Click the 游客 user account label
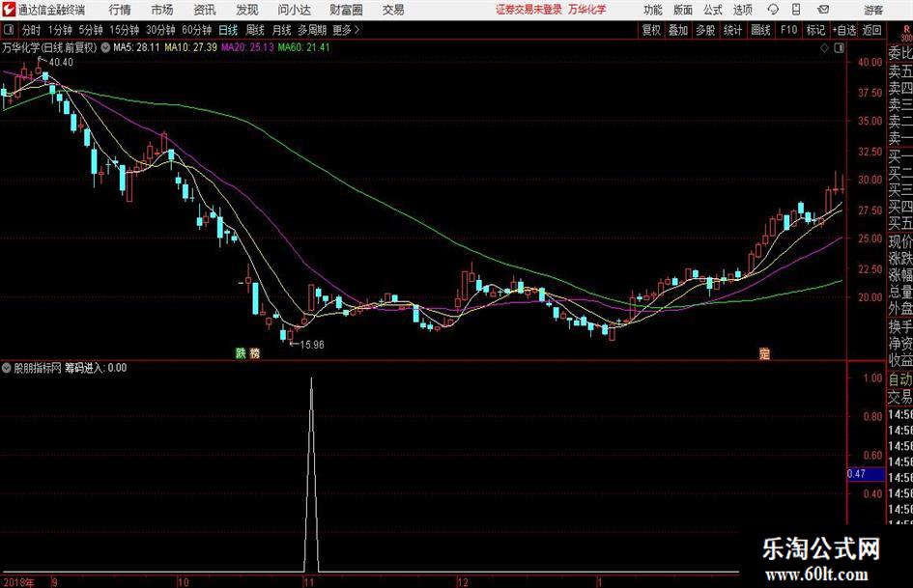913x588 pixels. (x=872, y=10)
